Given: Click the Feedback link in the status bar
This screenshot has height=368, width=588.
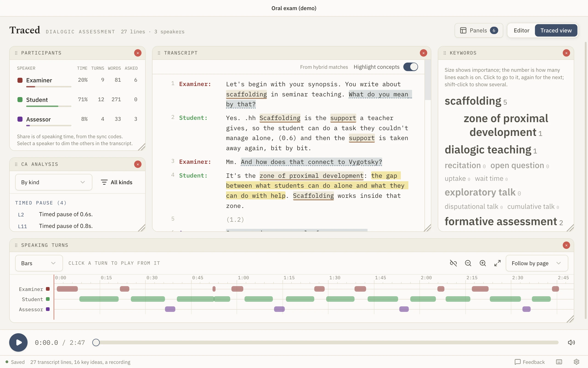Looking at the screenshot, I should 530,362.
